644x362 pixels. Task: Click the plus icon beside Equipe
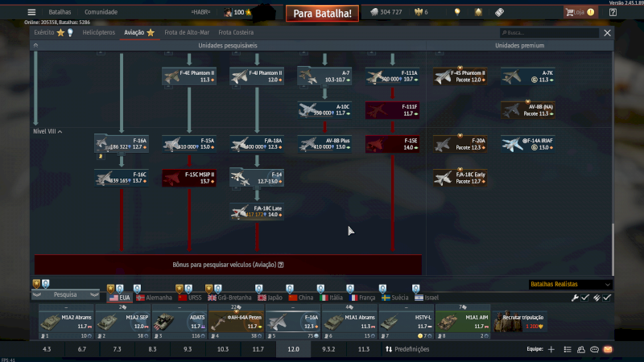pyautogui.click(x=551, y=349)
